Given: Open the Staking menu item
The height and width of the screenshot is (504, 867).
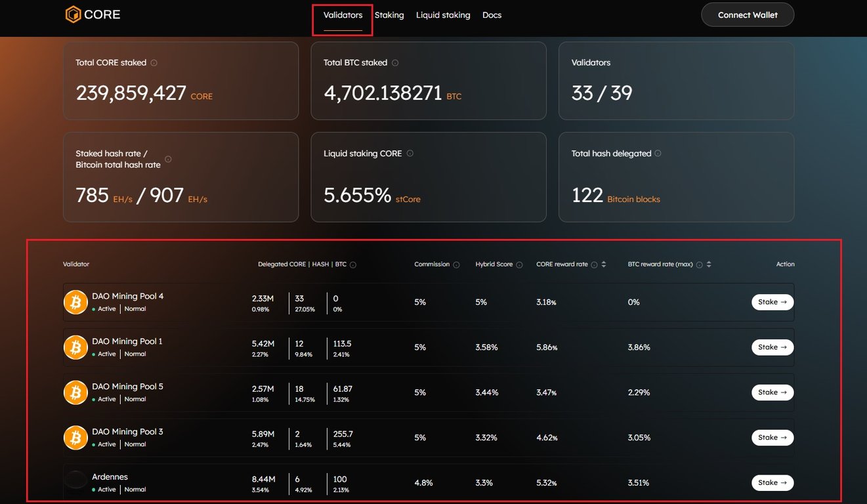Looking at the screenshot, I should pyautogui.click(x=389, y=14).
